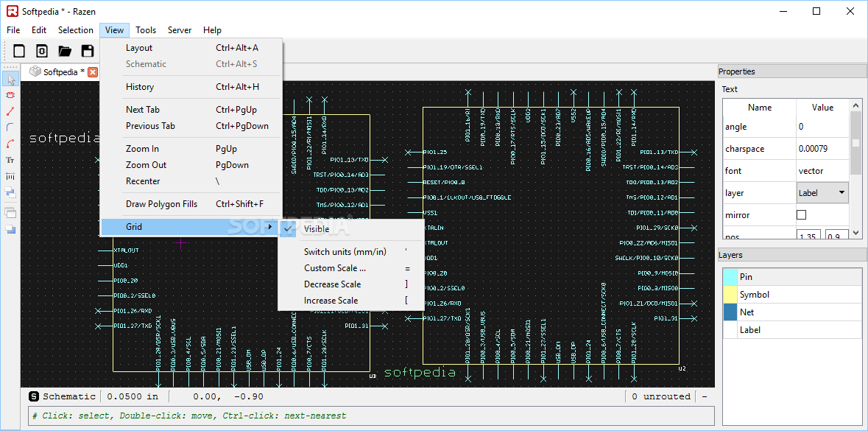Choose Layout from the View menu
The height and width of the screenshot is (431, 868).
point(191,48)
